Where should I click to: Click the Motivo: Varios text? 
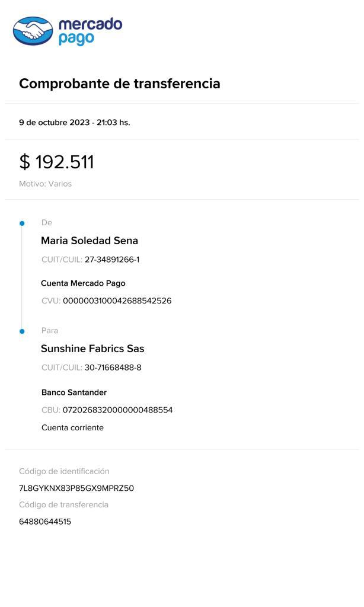click(x=45, y=184)
